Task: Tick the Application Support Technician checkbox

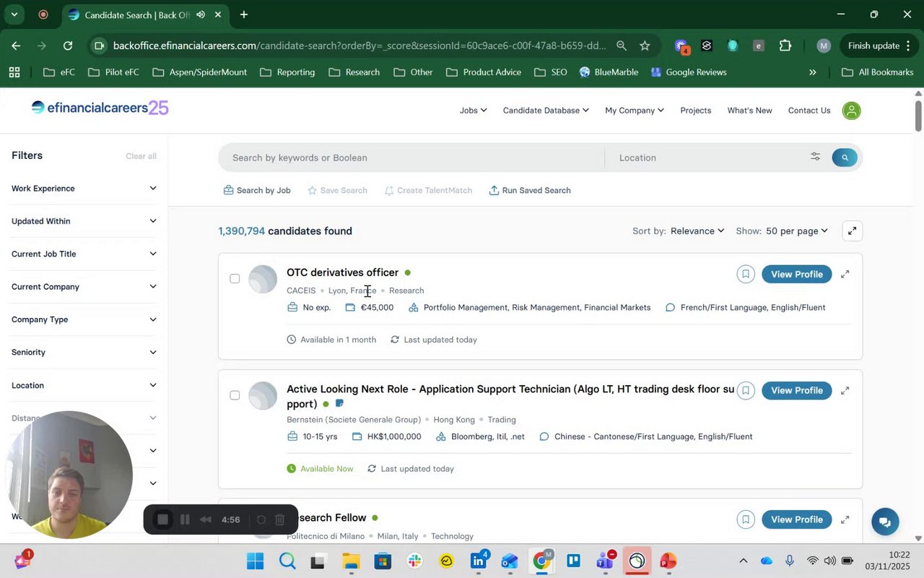Action: (235, 395)
